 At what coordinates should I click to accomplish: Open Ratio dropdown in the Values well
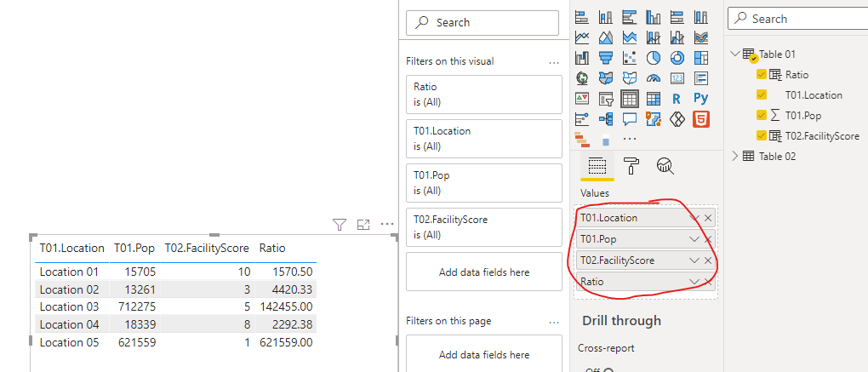pyautogui.click(x=694, y=282)
